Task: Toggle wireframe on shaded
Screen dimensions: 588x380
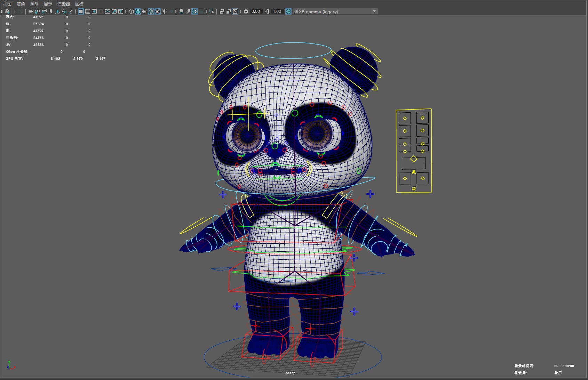Action: pyautogui.click(x=151, y=11)
